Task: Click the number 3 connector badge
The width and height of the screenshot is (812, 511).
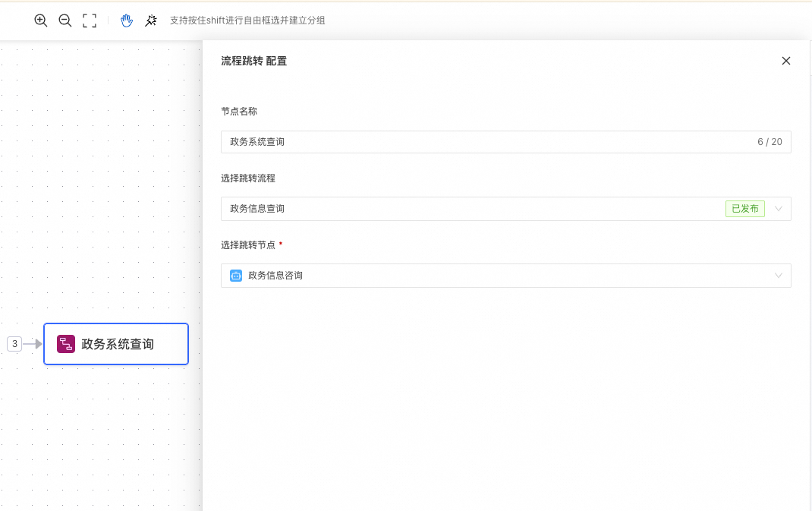Action: (14, 344)
